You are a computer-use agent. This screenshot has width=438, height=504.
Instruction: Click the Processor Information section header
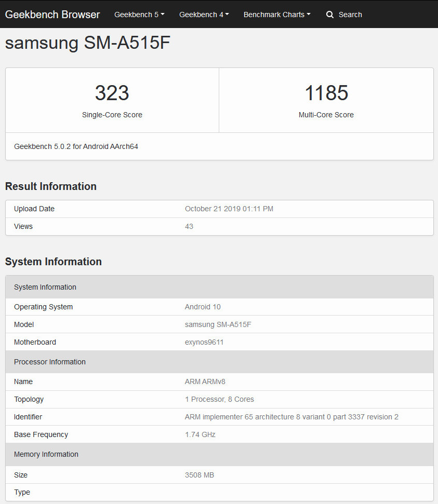(x=50, y=362)
